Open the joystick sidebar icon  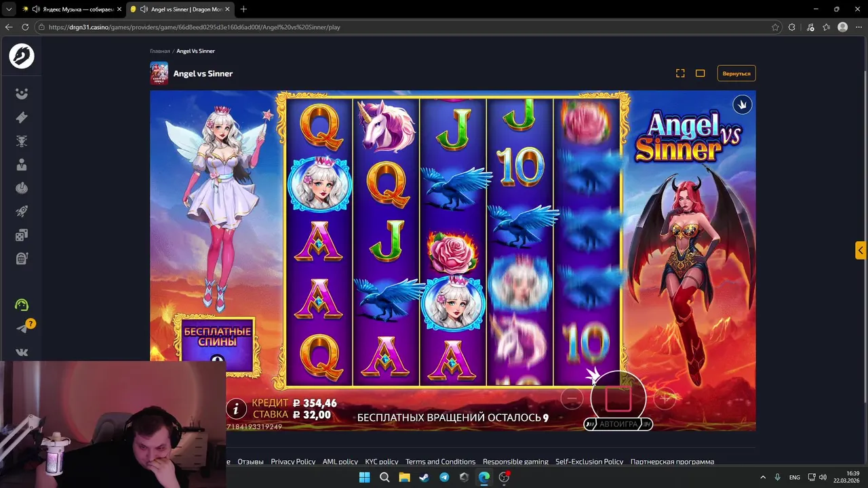click(x=22, y=188)
